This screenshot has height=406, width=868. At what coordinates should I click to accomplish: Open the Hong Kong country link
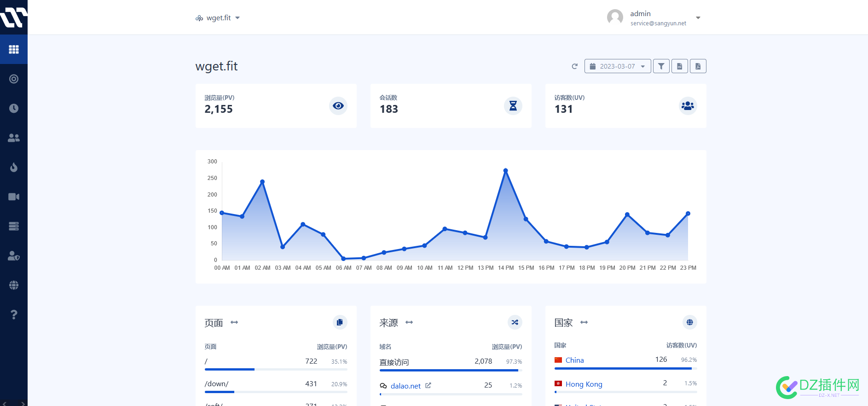coord(584,384)
